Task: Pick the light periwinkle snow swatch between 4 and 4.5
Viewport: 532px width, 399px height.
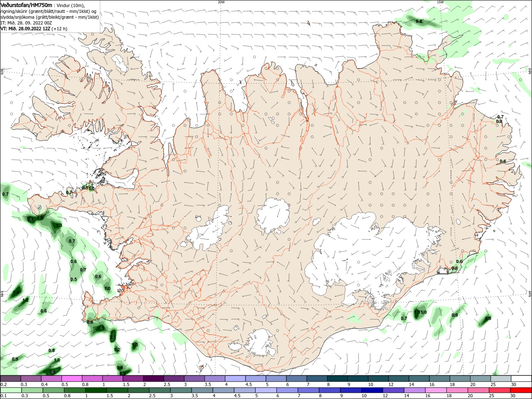Action: coord(235,379)
